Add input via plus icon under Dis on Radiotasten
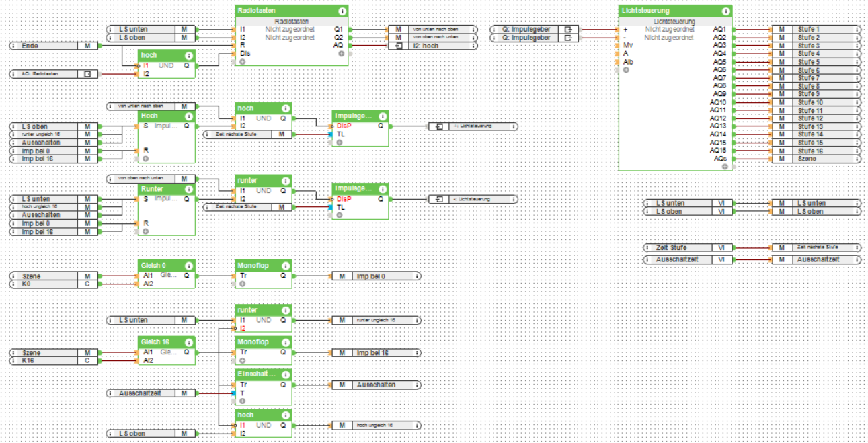The width and height of the screenshot is (868, 443). [x=243, y=61]
